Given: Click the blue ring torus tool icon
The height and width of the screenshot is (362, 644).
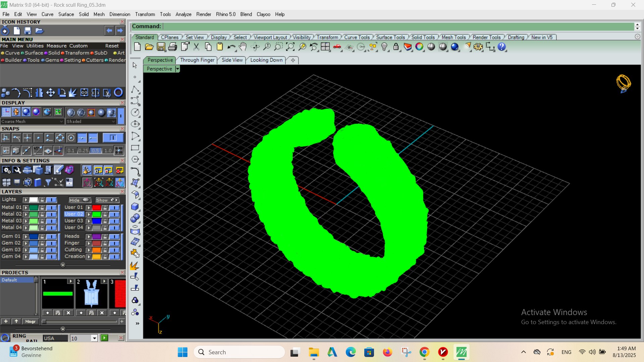Looking at the screenshot, I should pyautogui.click(x=118, y=93).
